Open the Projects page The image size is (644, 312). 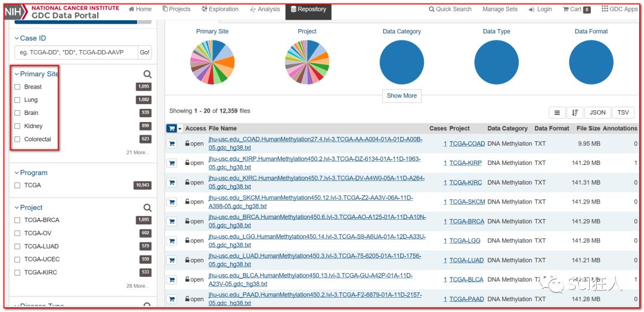[x=177, y=9]
